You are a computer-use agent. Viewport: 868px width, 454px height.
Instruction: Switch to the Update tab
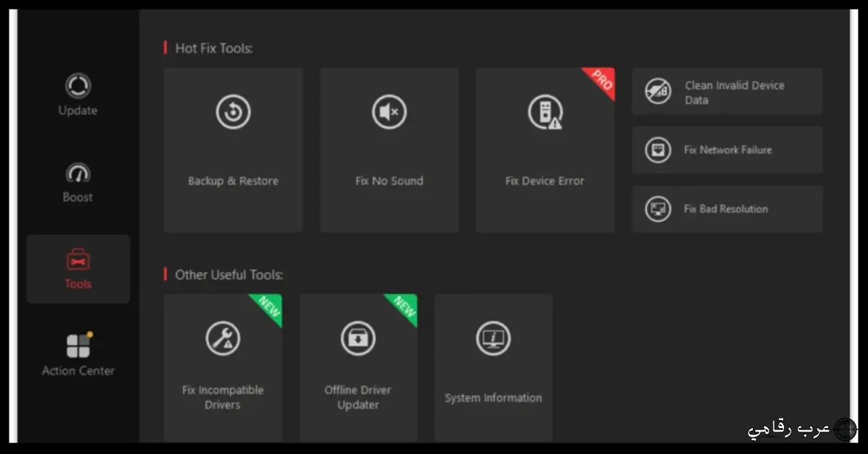(x=77, y=98)
